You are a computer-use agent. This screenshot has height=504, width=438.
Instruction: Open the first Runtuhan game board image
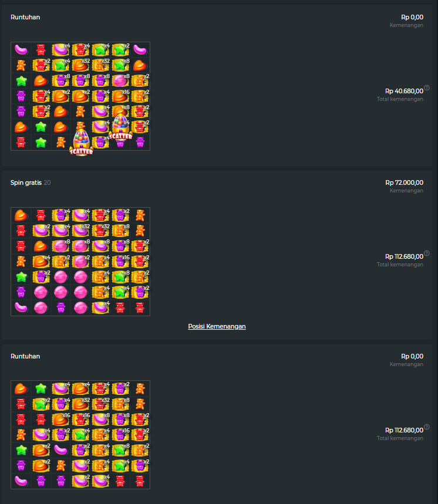(x=80, y=96)
